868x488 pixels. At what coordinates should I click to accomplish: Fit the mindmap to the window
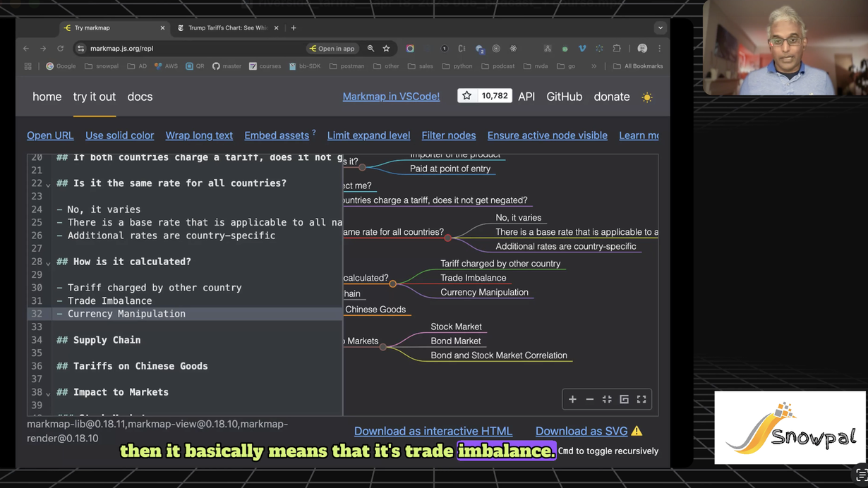click(607, 400)
